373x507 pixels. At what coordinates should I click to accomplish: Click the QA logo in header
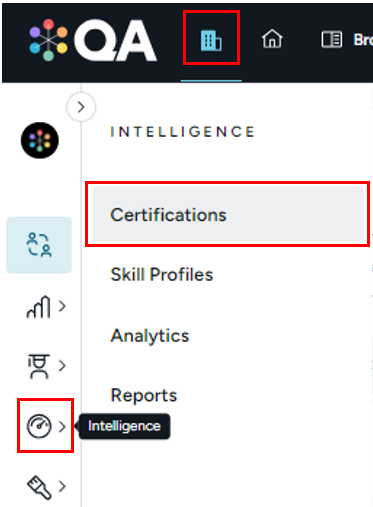93,40
